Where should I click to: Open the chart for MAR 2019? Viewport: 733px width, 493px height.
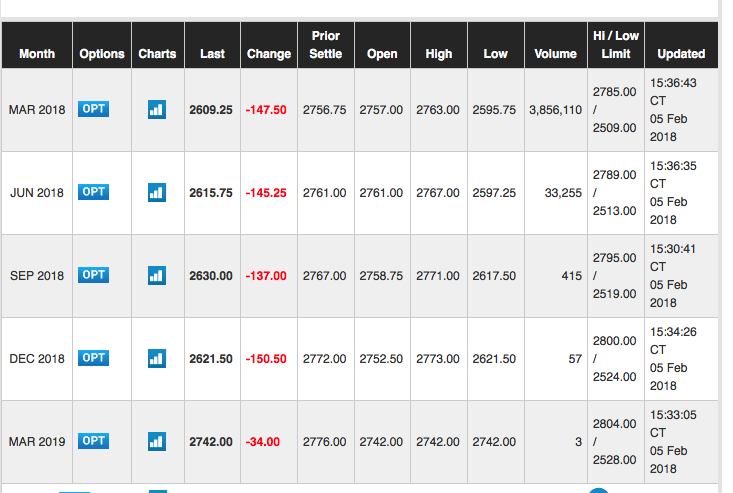(x=157, y=442)
